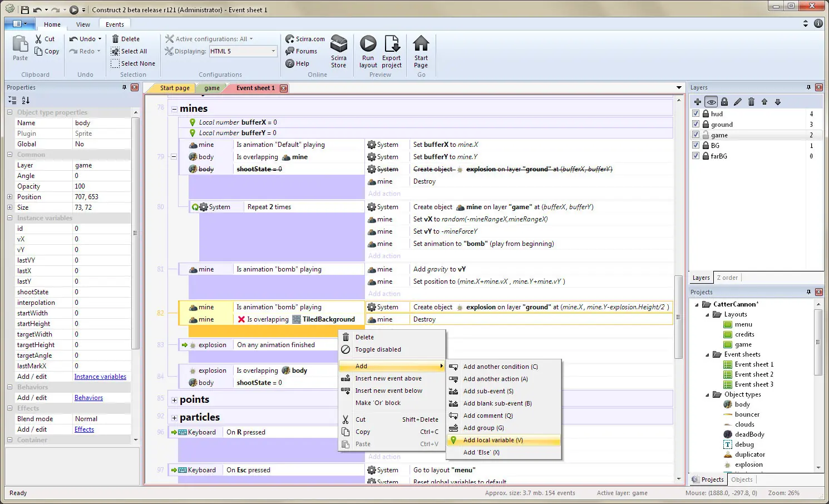Image resolution: width=829 pixels, height=504 pixels.
Task: Open the Displaying HTML 5 dropdown
Action: pyautogui.click(x=243, y=51)
